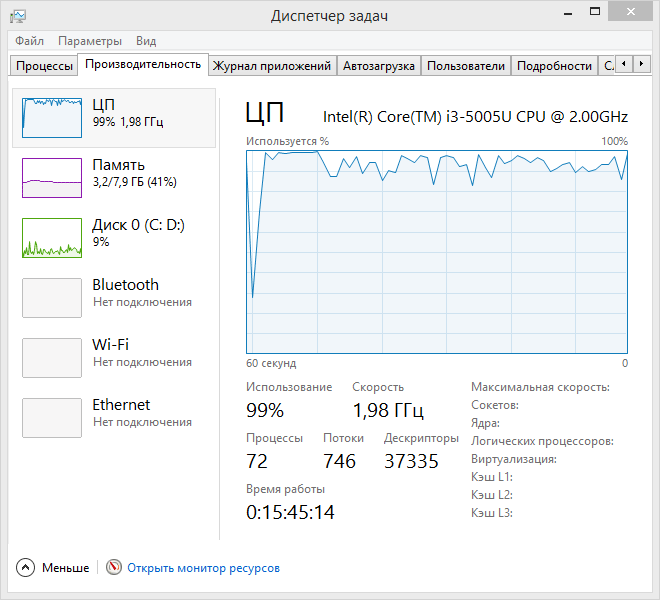Open the Файл menu
This screenshot has width=660, height=600.
[29, 41]
